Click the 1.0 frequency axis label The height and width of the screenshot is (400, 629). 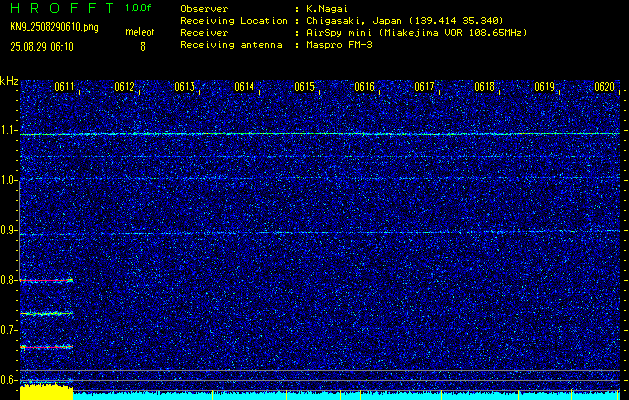tap(8, 180)
